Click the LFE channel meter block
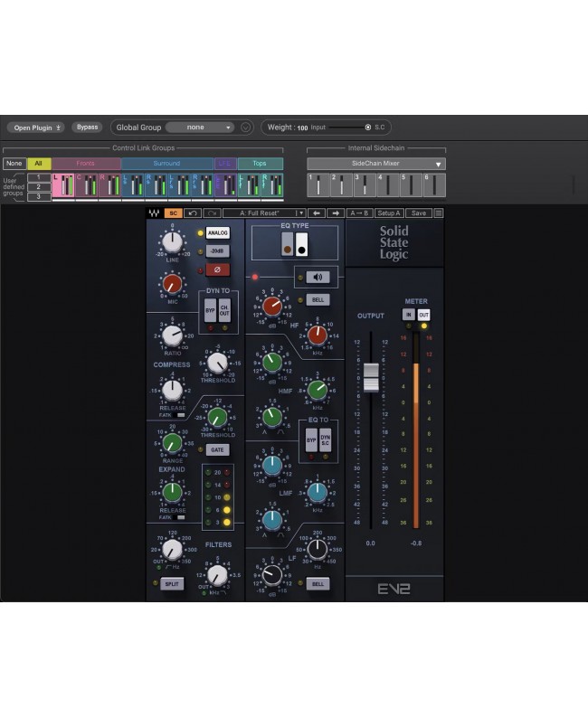 point(226,185)
